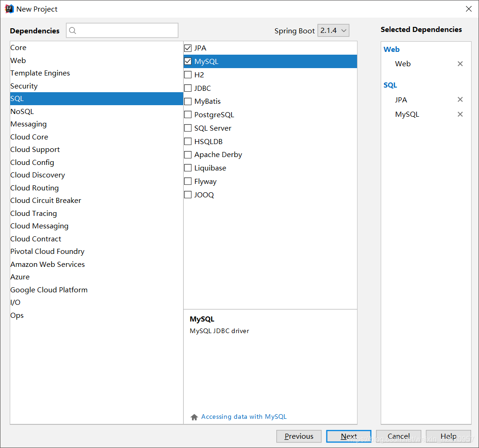The image size is (479, 448).
Task: Open the Cloud Support category
Action: click(x=96, y=150)
